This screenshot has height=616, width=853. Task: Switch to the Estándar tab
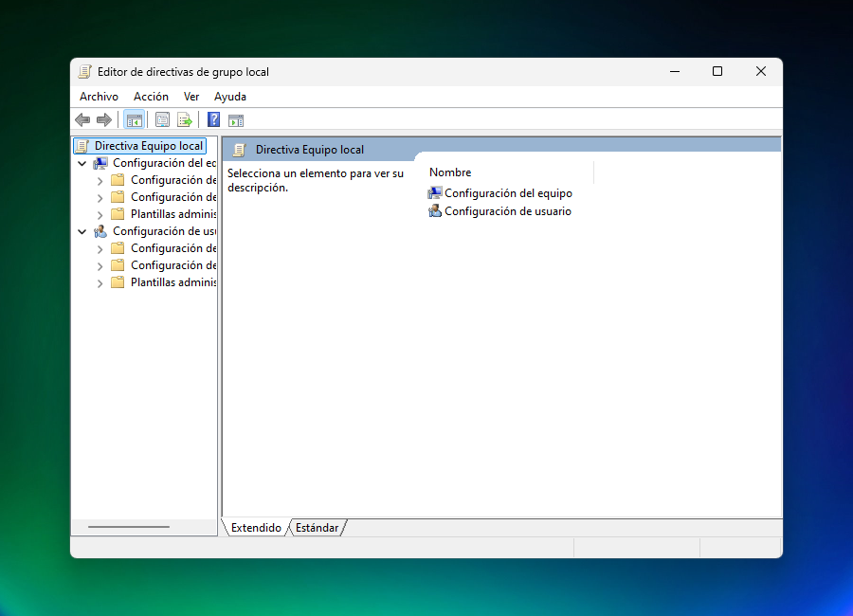click(318, 527)
